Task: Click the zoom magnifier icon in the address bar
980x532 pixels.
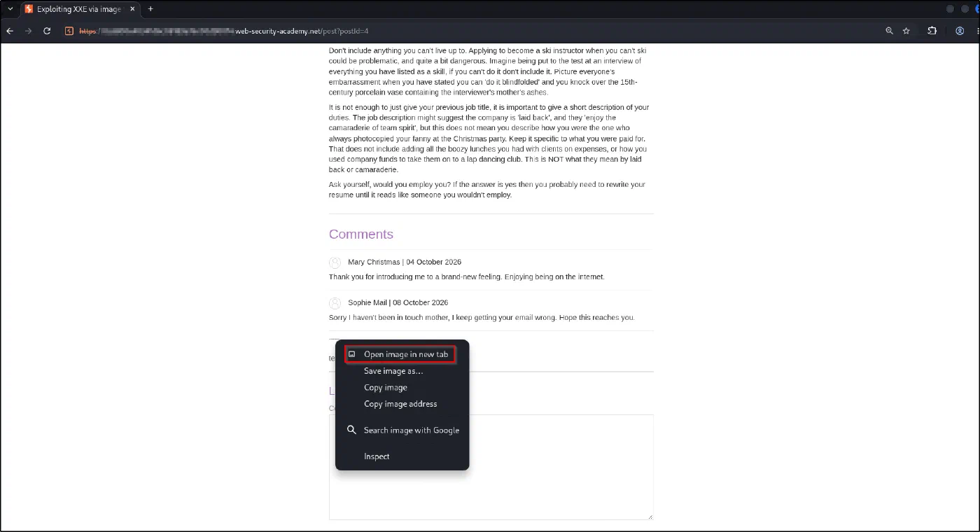Action: (x=889, y=31)
